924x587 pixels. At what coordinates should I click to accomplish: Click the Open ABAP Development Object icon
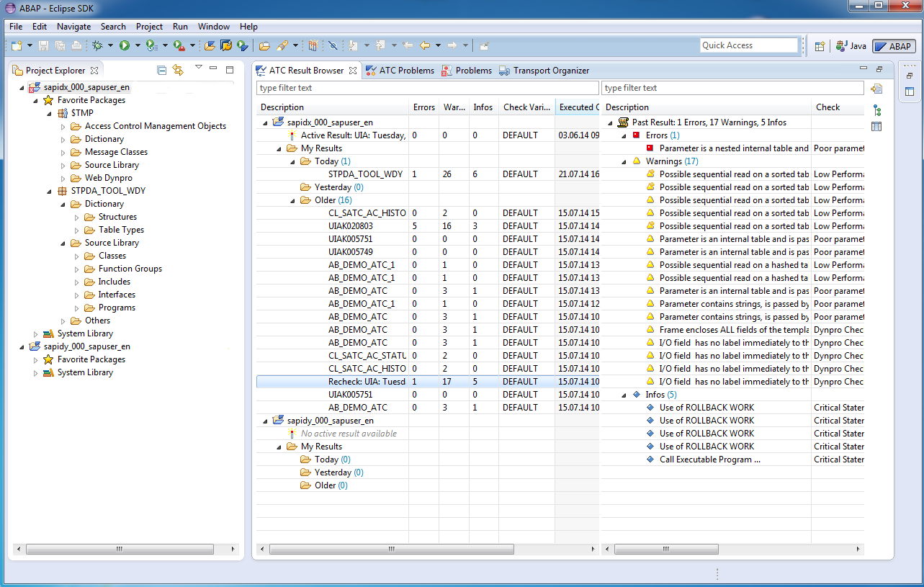coord(210,45)
